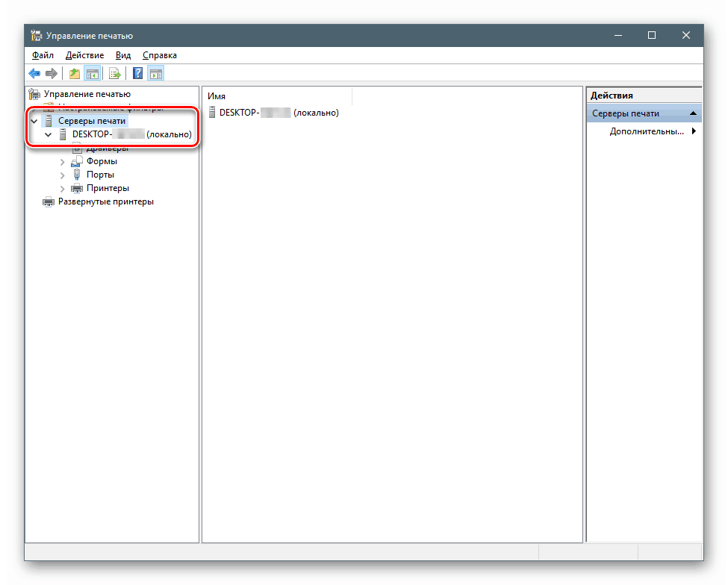
Task: Open the Действие menu
Action: tap(84, 55)
